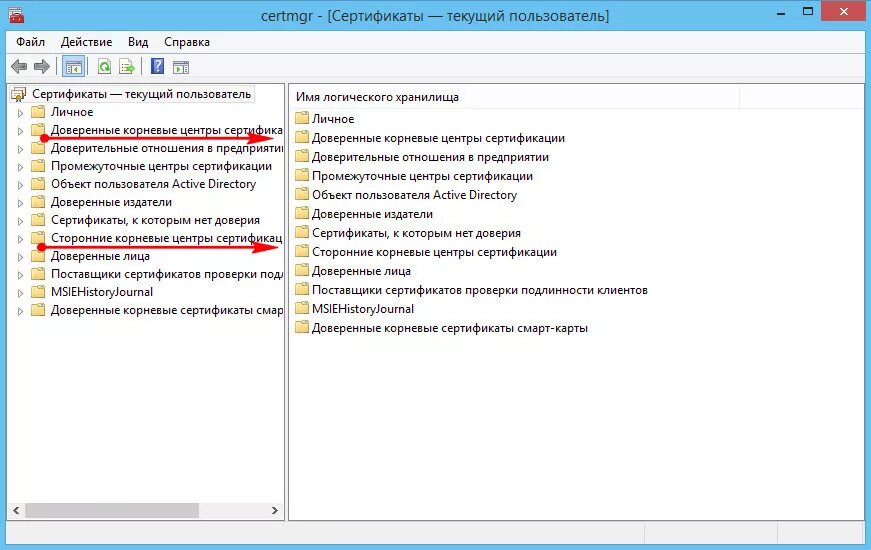The height and width of the screenshot is (550, 871).
Task: Open the Справка menu
Action: coord(187,42)
